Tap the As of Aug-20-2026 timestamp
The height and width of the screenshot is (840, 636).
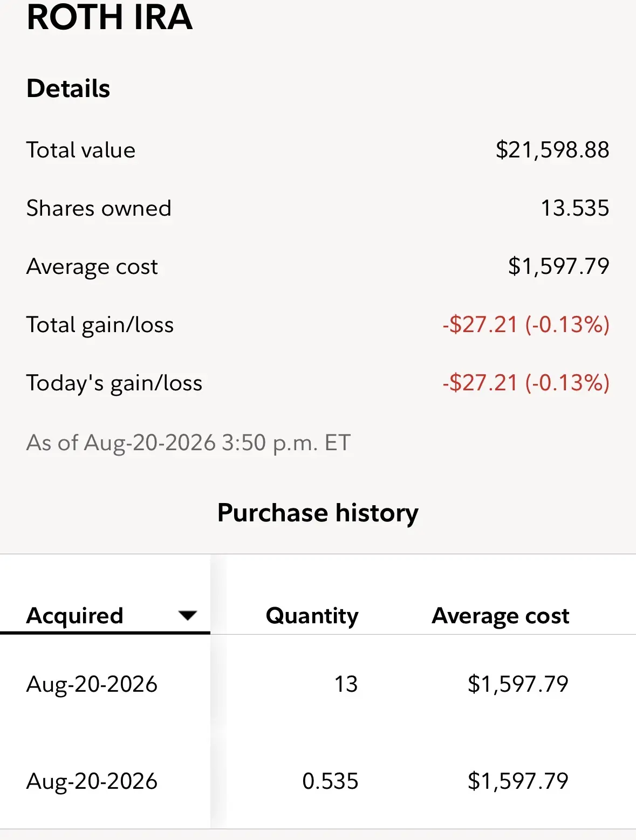(189, 443)
